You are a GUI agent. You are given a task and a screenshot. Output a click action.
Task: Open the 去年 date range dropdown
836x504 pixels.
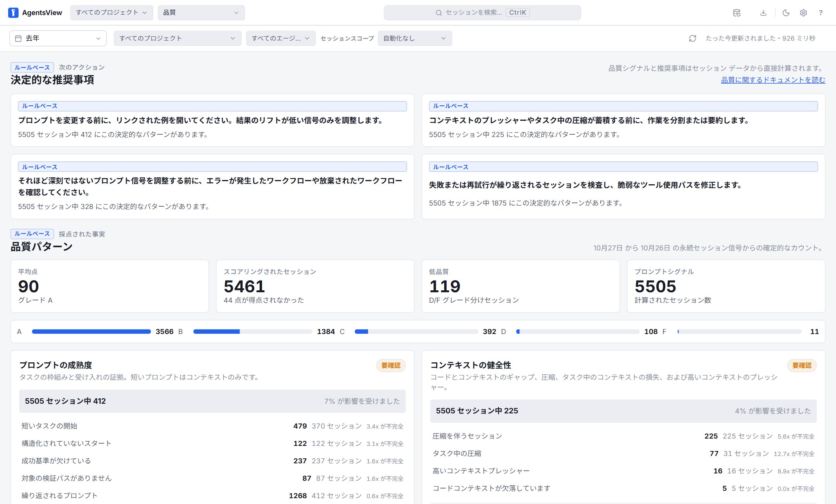(58, 38)
